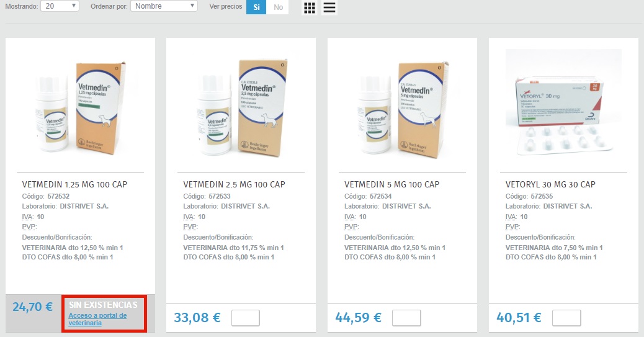Click Acceso a portal de veterinaria link
This screenshot has width=644, height=337.
[x=97, y=319]
